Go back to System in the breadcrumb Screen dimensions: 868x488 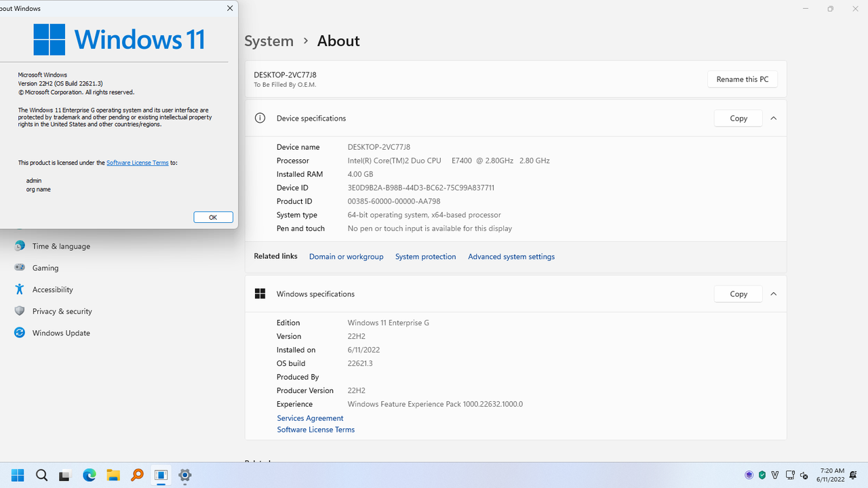point(269,41)
